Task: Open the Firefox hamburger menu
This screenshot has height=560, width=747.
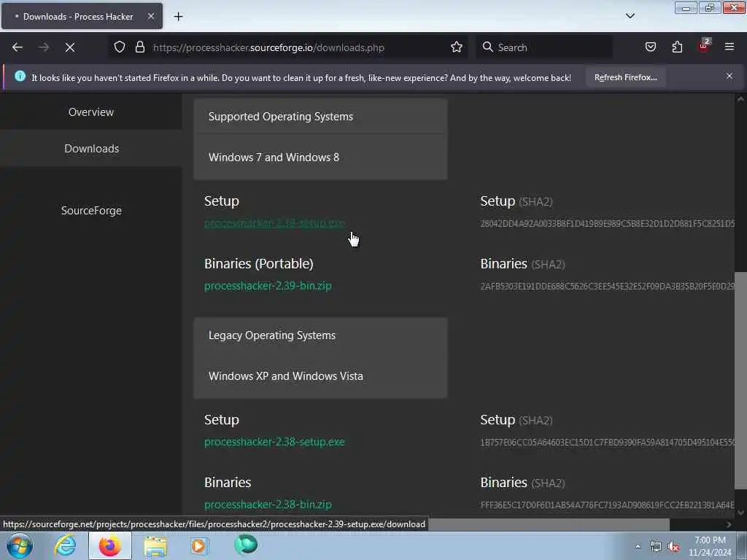Action: [729, 47]
